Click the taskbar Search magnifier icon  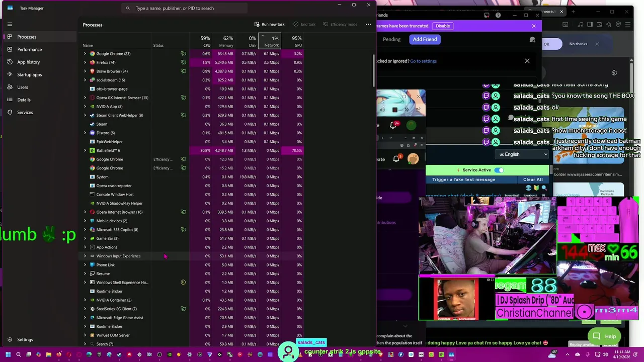[19, 355]
